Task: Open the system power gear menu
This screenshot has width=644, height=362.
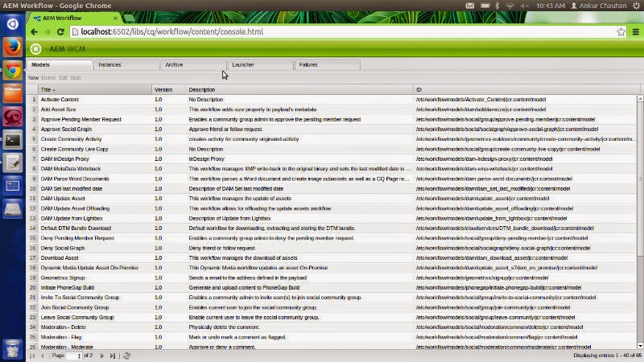Action: [x=636, y=6]
